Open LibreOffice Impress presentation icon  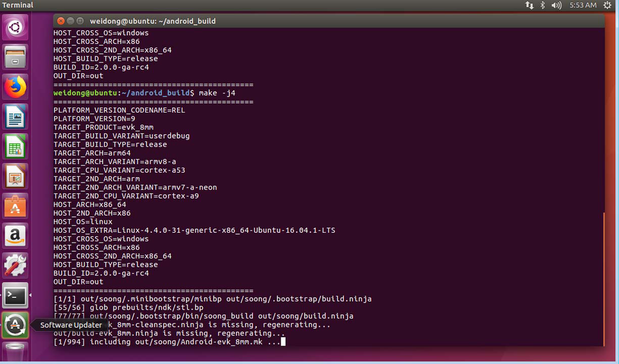click(15, 176)
